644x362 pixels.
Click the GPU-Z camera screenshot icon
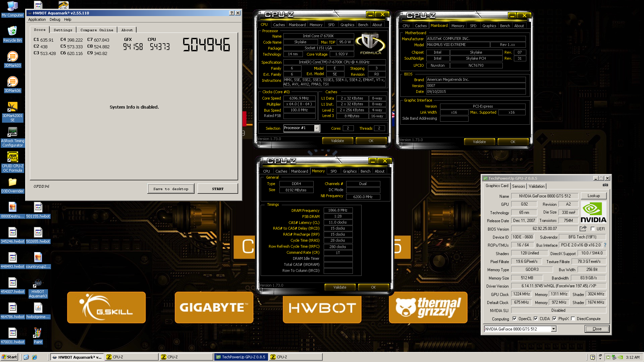pos(605,185)
